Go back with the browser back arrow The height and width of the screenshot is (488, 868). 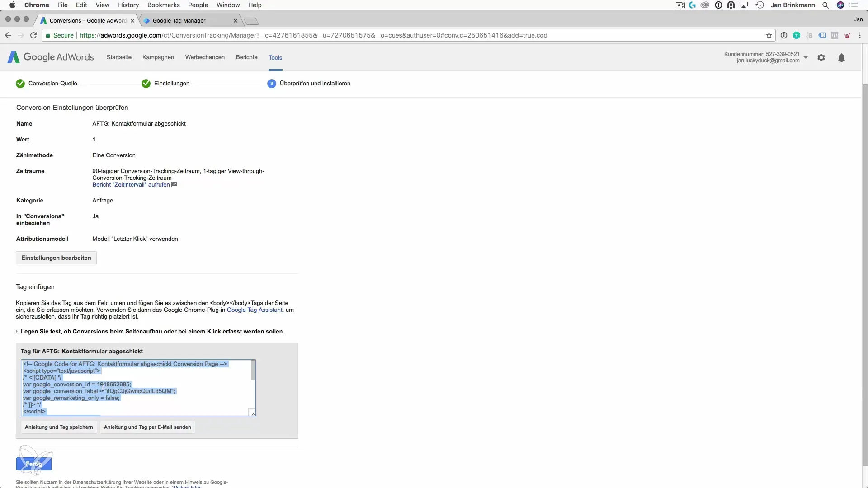8,35
